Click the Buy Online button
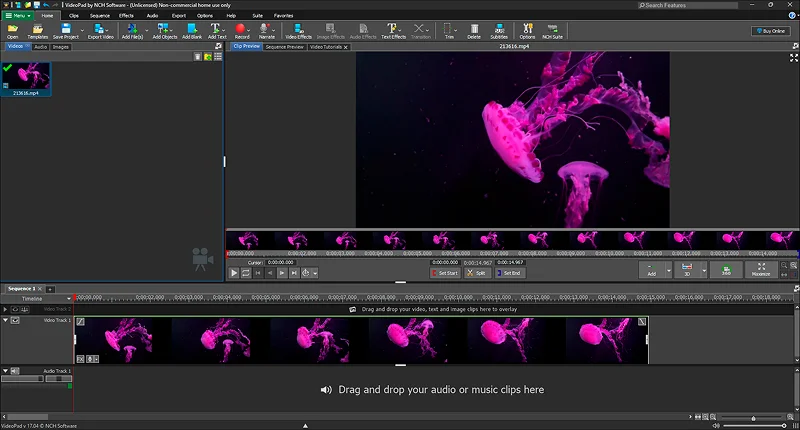The height and width of the screenshot is (430, 800). [x=770, y=31]
